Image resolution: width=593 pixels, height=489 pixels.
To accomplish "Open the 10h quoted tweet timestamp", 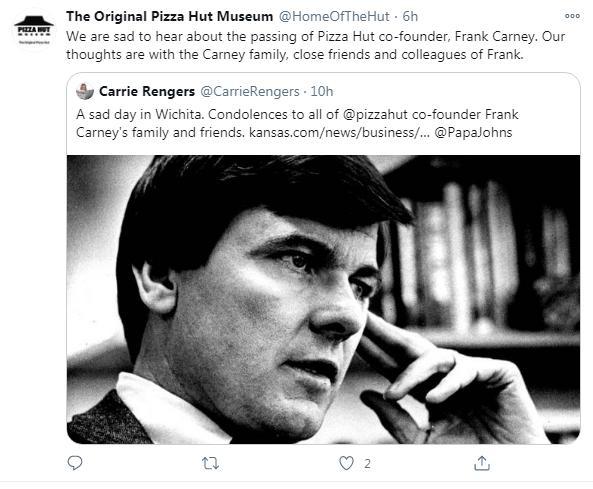I will [x=321, y=92].
